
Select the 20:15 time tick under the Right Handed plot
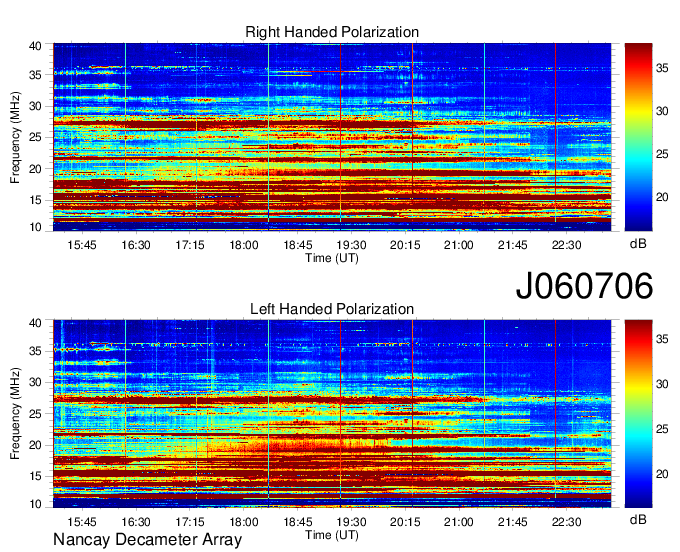[x=405, y=245]
